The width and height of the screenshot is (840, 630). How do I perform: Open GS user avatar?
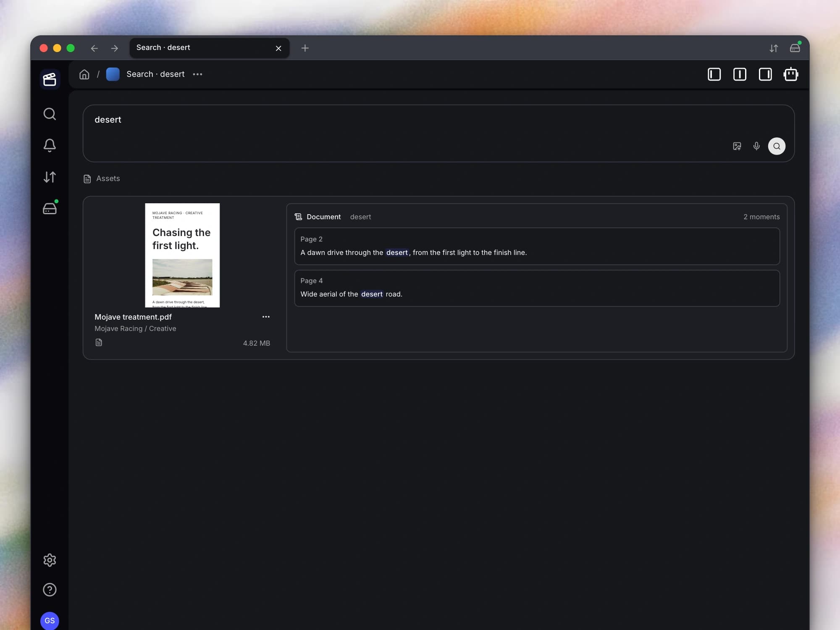[x=50, y=621]
